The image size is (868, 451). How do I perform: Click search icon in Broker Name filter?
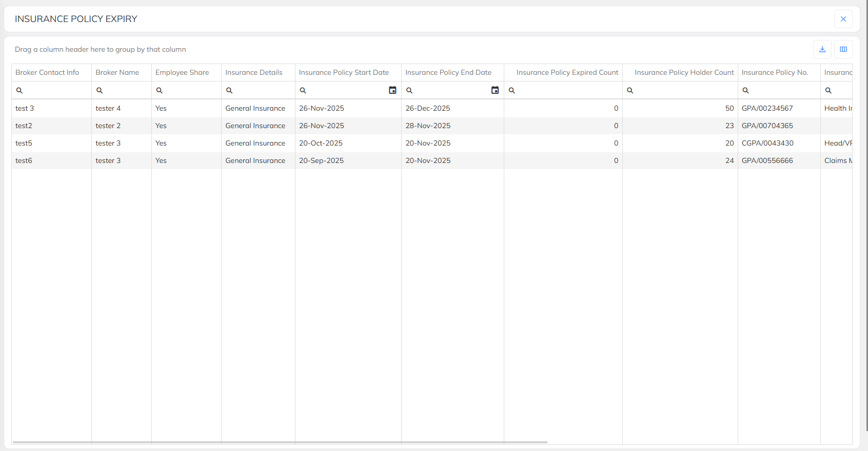[x=100, y=90]
